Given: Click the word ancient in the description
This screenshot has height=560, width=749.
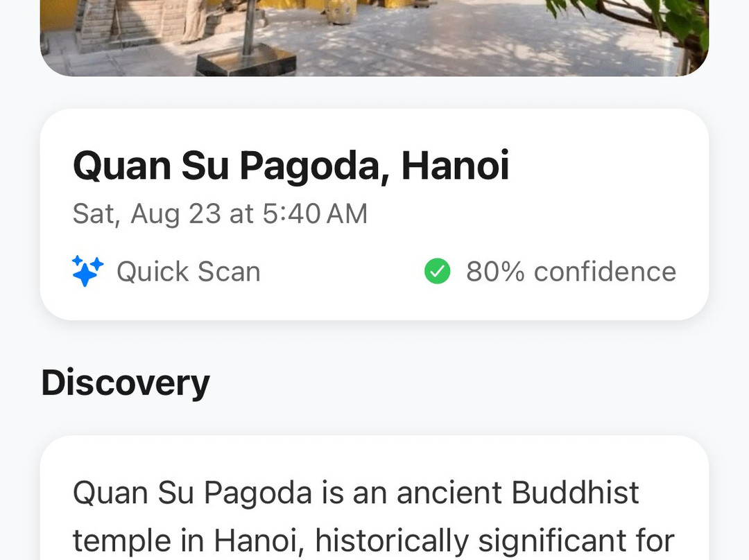Looking at the screenshot, I should (449, 492).
